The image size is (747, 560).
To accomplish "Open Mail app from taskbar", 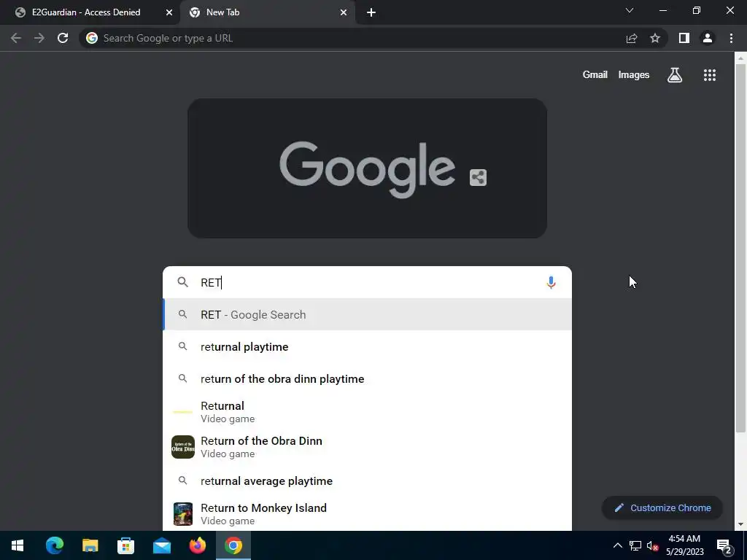I will pyautogui.click(x=162, y=545).
